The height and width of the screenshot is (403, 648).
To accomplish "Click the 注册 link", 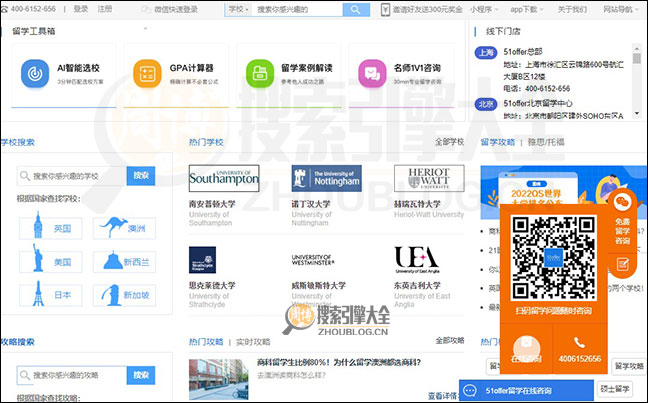I will tap(105, 9).
